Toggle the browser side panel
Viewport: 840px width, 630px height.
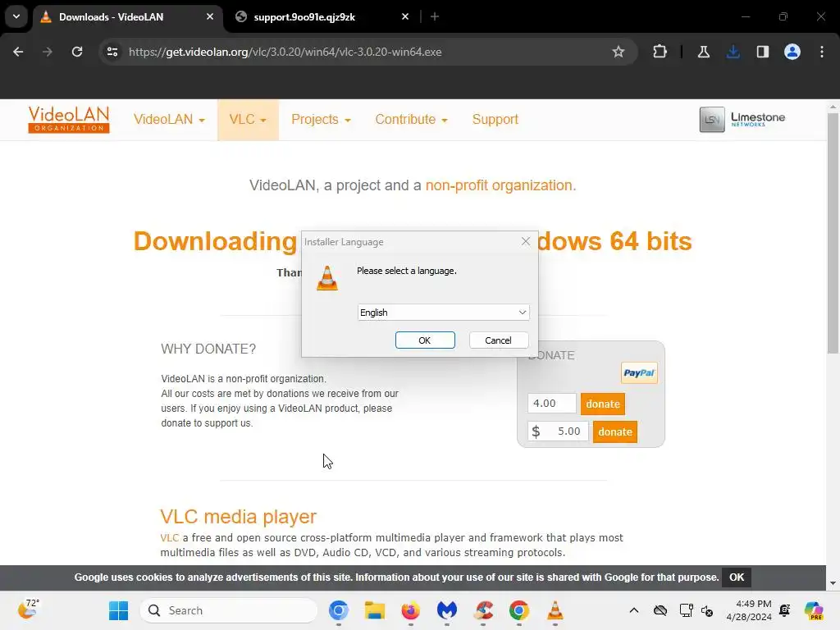[x=763, y=52]
